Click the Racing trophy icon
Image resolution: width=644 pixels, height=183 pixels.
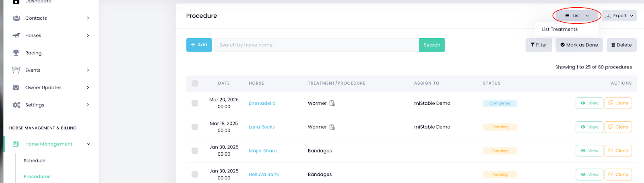[16, 53]
